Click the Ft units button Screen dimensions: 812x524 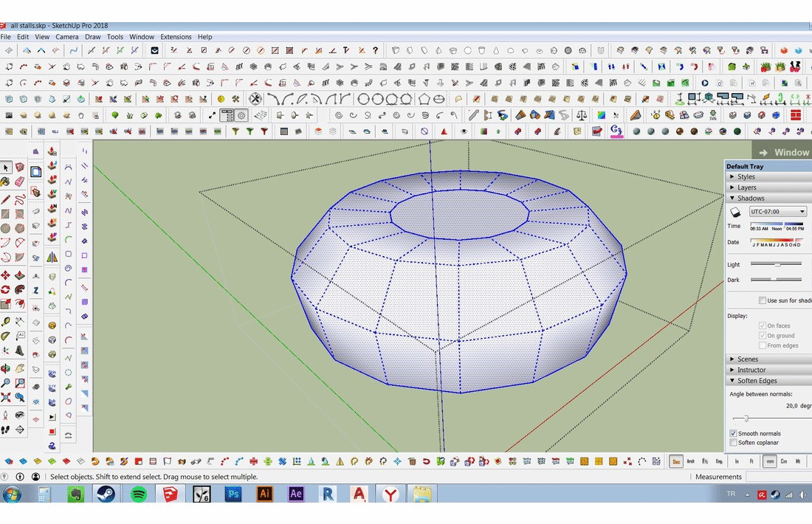tap(751, 461)
